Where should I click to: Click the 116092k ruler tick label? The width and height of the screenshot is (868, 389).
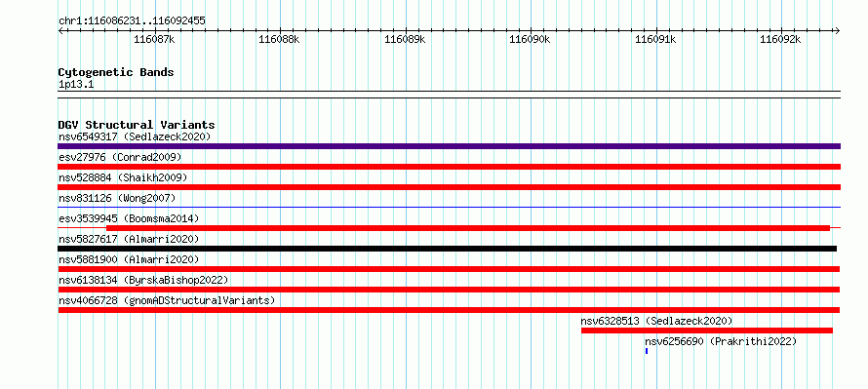pyautogui.click(x=781, y=39)
